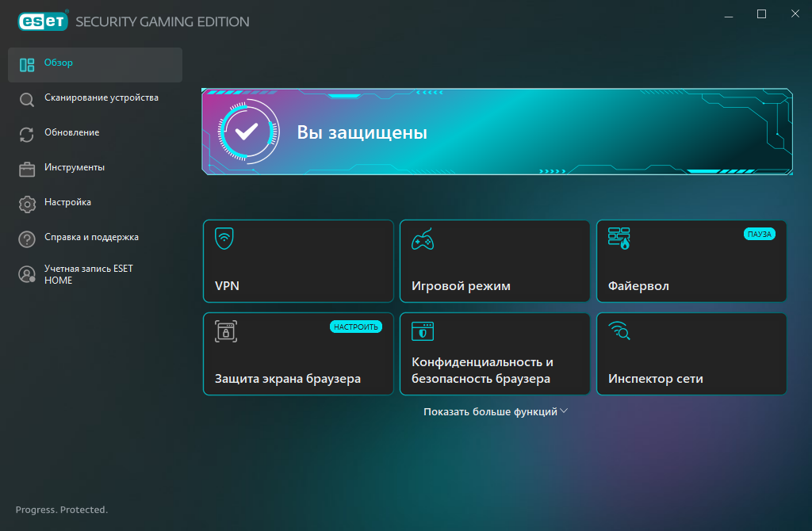The image size is (812, 531).
Task: Go to Обновление section
Action: pos(95,135)
